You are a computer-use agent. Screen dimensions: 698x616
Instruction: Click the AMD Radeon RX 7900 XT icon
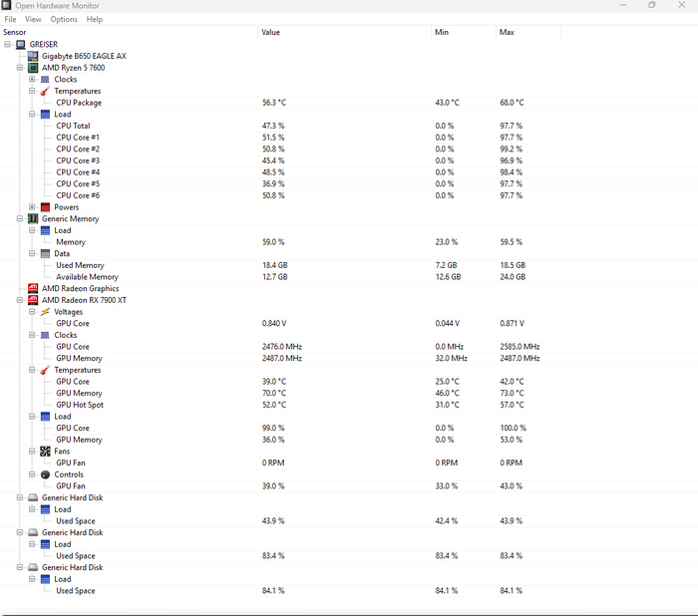pyautogui.click(x=33, y=300)
